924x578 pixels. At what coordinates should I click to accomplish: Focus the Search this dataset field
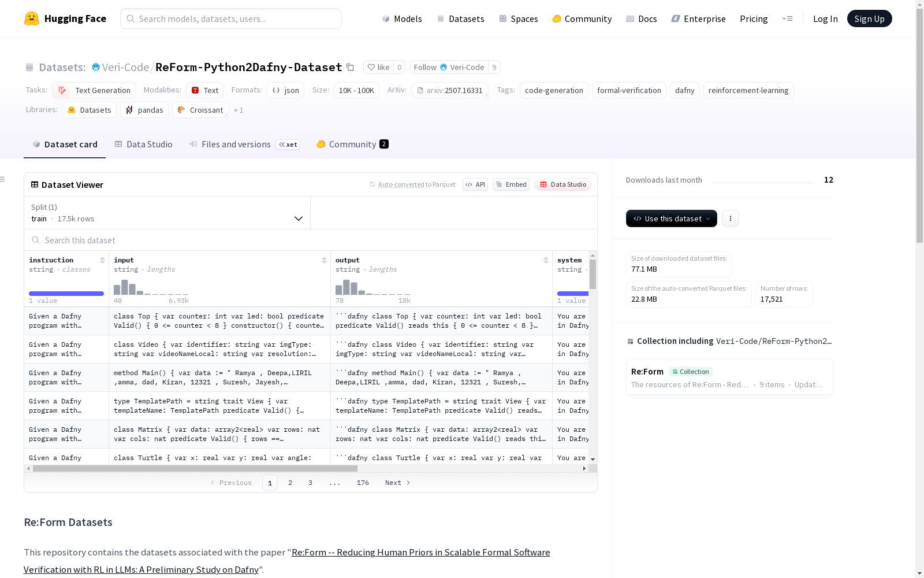pyautogui.click(x=311, y=240)
